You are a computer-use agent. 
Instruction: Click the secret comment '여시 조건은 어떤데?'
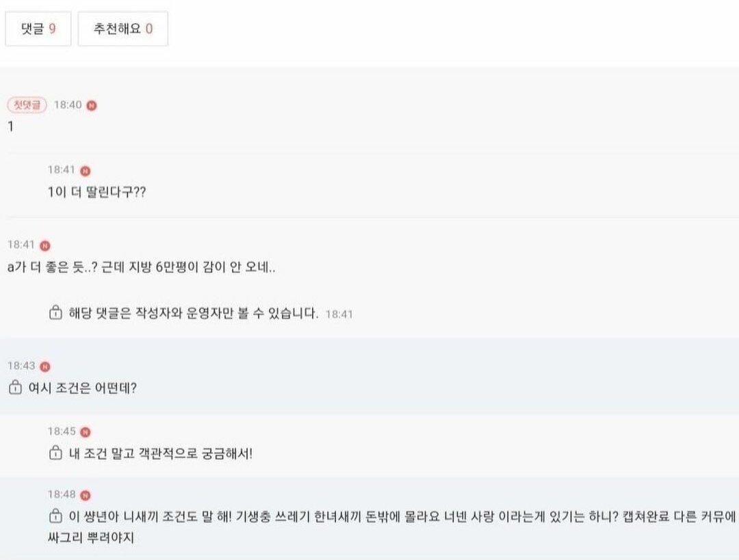click(83, 388)
